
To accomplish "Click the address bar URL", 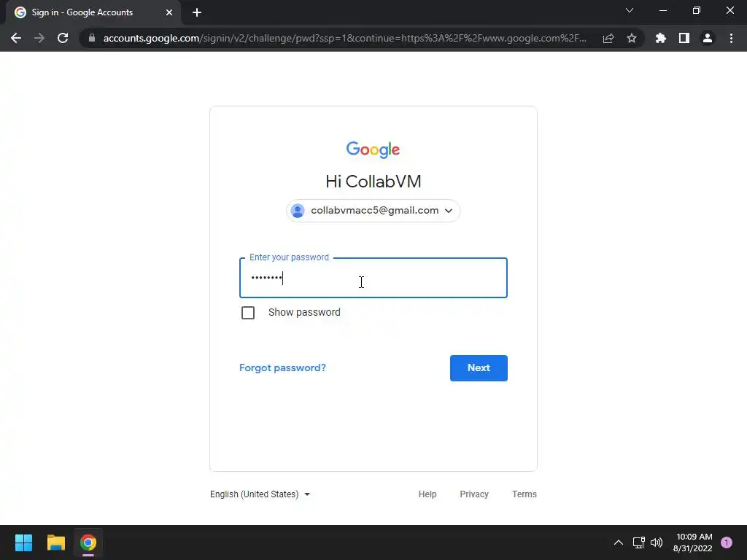I will [344, 38].
